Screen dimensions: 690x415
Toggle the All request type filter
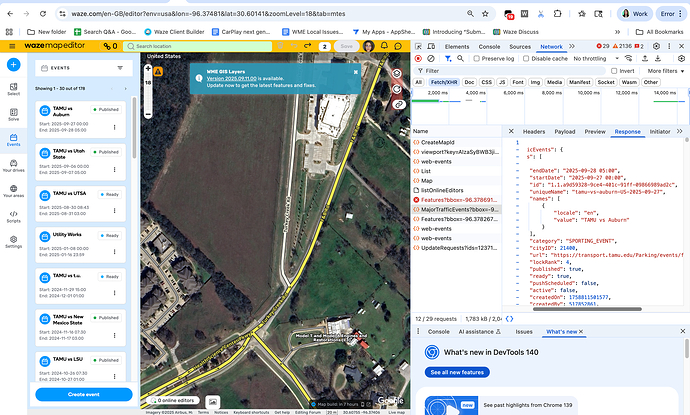(418, 82)
